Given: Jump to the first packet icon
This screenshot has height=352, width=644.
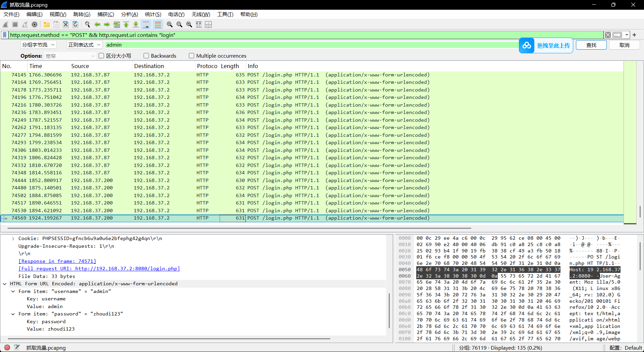Looking at the screenshot, I should (x=126, y=24).
